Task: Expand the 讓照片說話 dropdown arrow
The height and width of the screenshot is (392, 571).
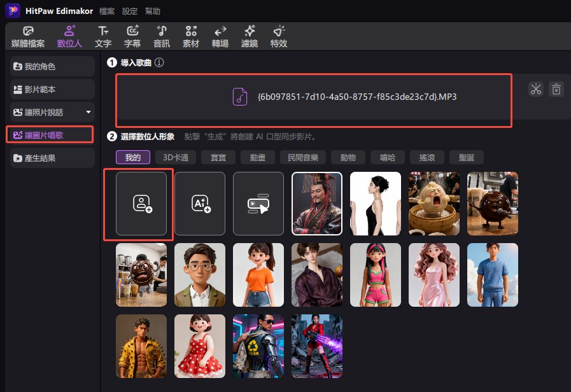Action: click(x=88, y=112)
